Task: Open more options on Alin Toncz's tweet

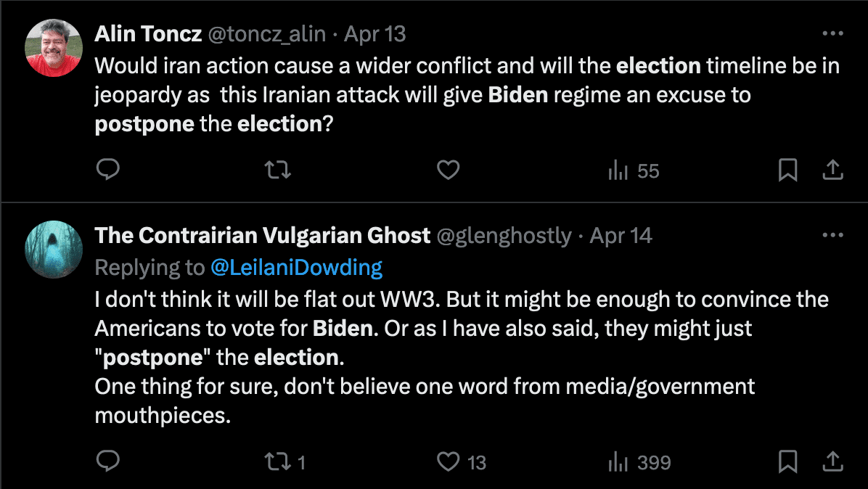Action: pyautogui.click(x=832, y=33)
